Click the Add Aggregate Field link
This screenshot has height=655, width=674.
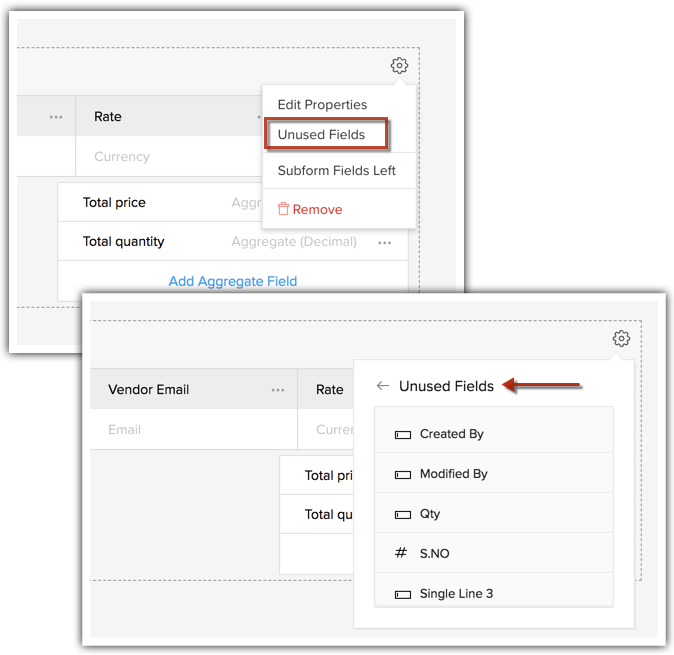232,281
